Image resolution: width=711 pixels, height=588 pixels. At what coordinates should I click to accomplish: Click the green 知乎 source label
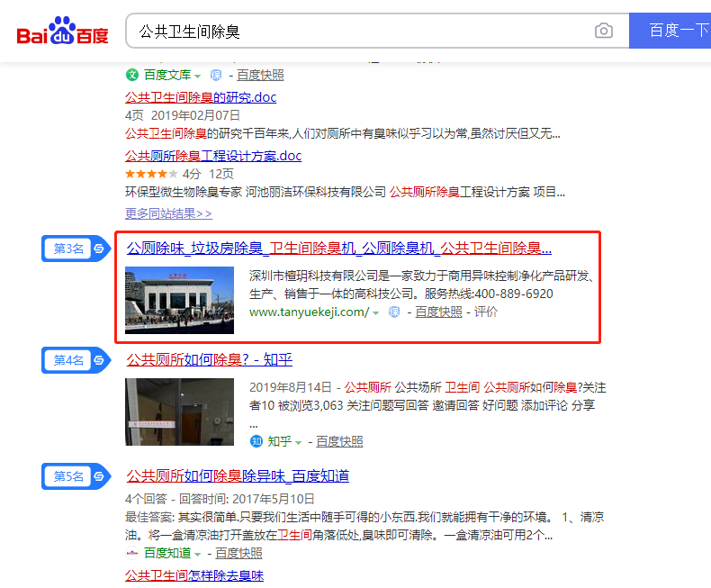click(x=279, y=441)
